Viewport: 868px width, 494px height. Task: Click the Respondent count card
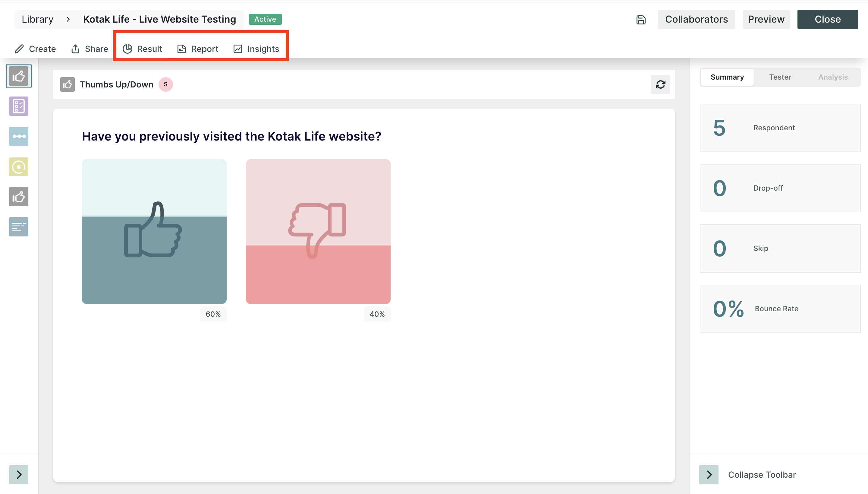780,128
